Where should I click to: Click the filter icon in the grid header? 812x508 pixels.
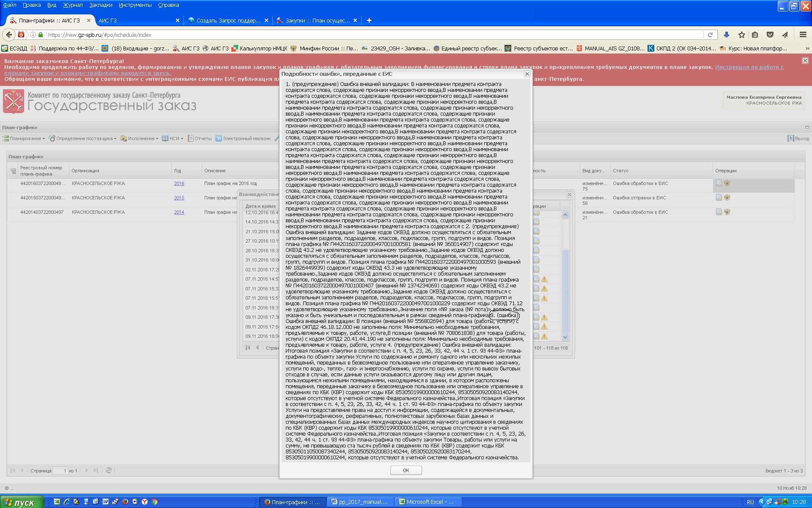tap(13, 171)
